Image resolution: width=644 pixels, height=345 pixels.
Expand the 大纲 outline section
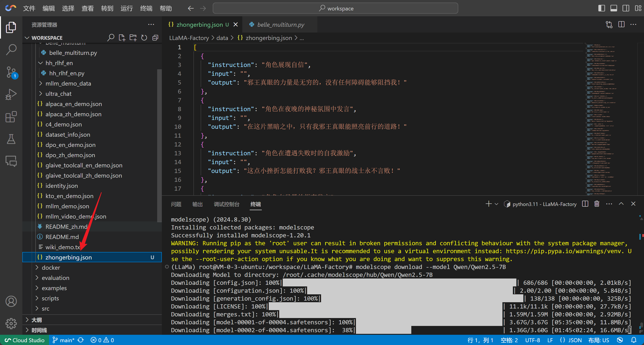coord(37,320)
